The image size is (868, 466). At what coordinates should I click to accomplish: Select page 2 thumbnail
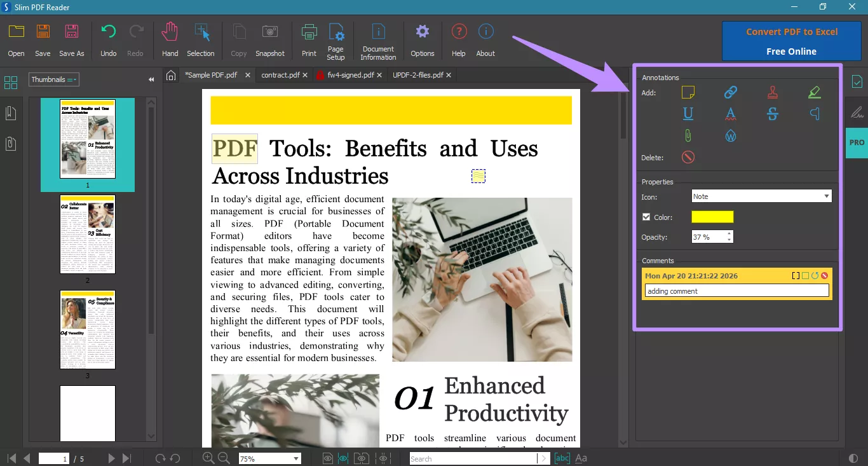click(x=87, y=235)
